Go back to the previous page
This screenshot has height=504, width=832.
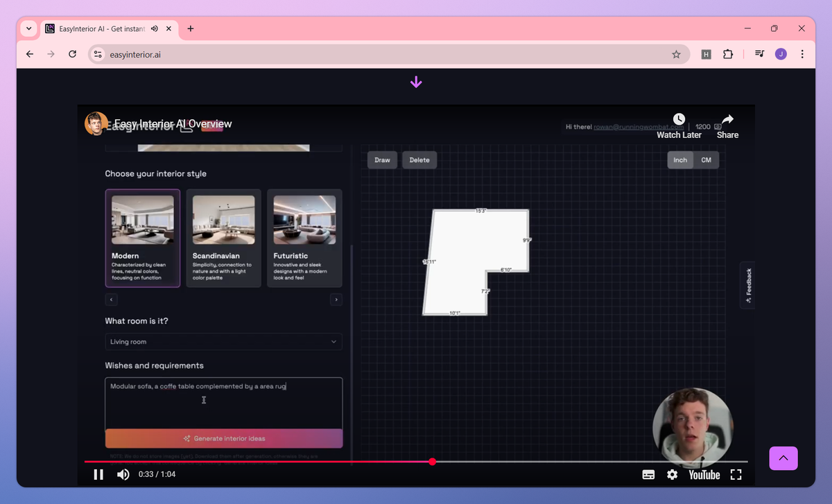[x=29, y=54]
